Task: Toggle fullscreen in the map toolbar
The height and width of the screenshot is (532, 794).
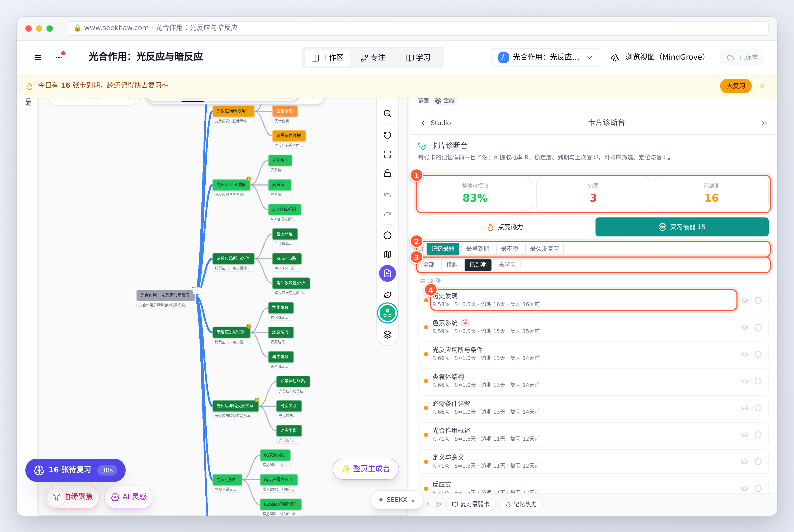Action: click(x=387, y=154)
